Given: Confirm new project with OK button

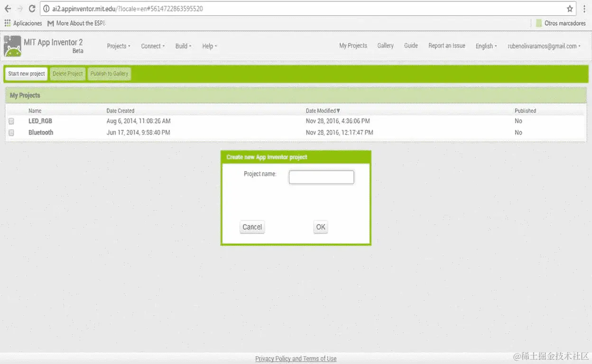Looking at the screenshot, I should click(x=321, y=227).
